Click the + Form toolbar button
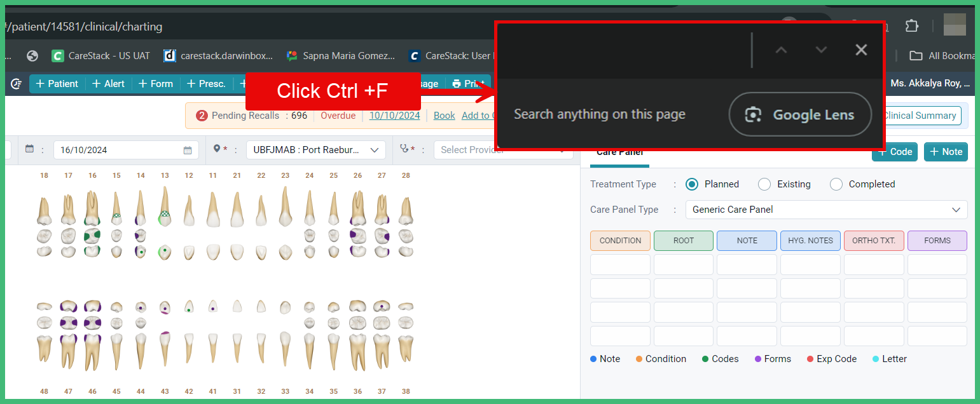980x404 pixels. [x=156, y=84]
